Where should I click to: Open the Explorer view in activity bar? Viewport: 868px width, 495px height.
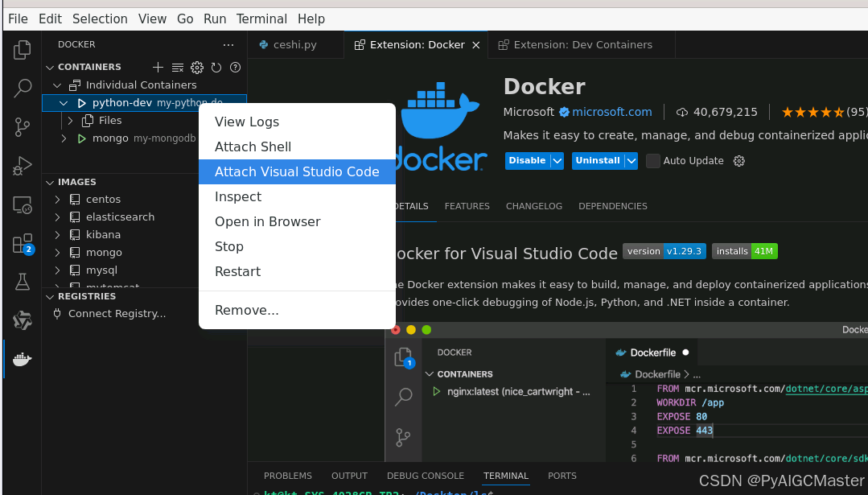pos(23,50)
